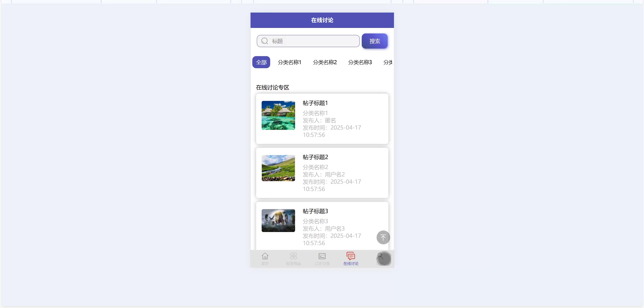Switch to 分类名称2 category
Image resolution: width=644 pixels, height=308 pixels.
pyautogui.click(x=325, y=62)
